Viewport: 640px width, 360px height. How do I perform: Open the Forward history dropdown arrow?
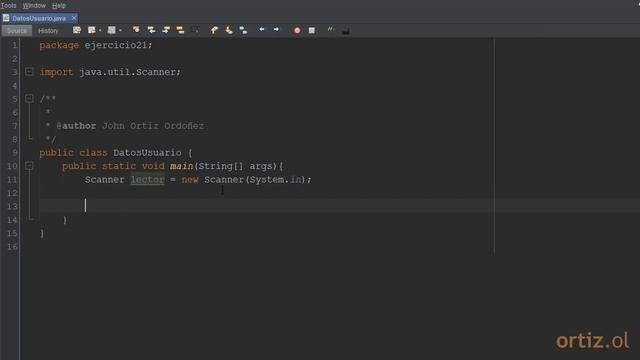[120, 31]
